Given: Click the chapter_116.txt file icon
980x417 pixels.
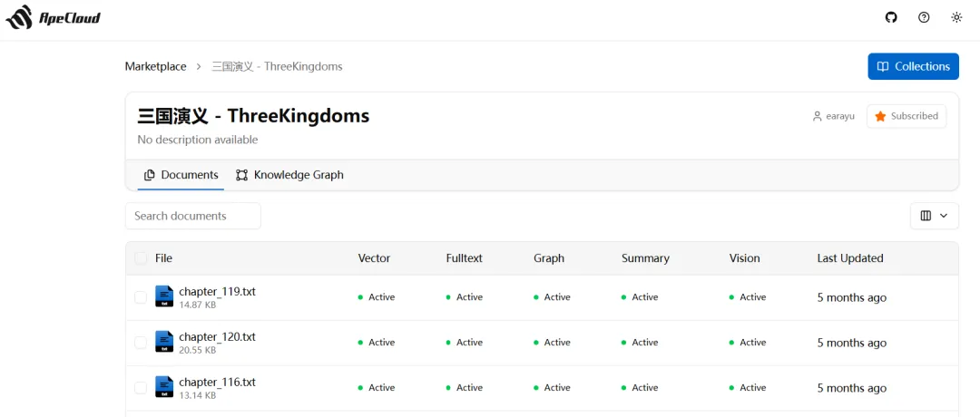Looking at the screenshot, I should click(x=164, y=387).
